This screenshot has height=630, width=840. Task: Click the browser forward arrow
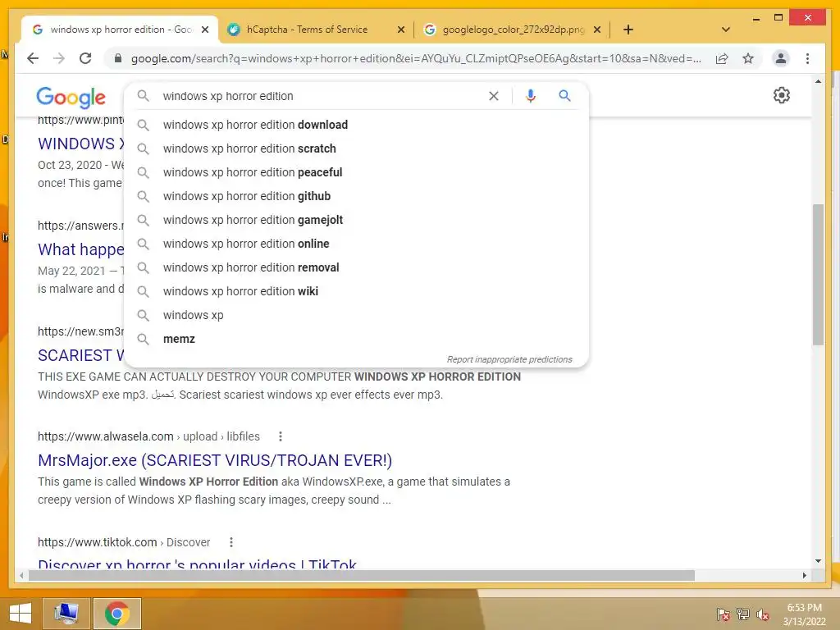click(x=59, y=58)
